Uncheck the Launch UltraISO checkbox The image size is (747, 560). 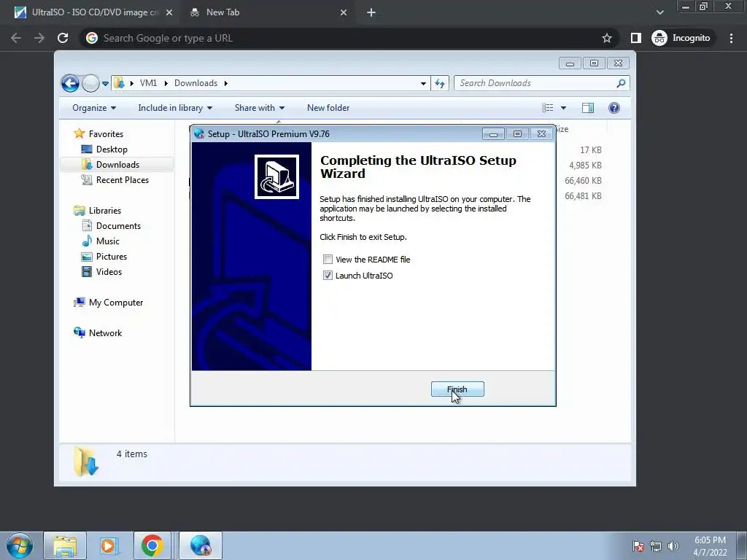[x=328, y=275]
